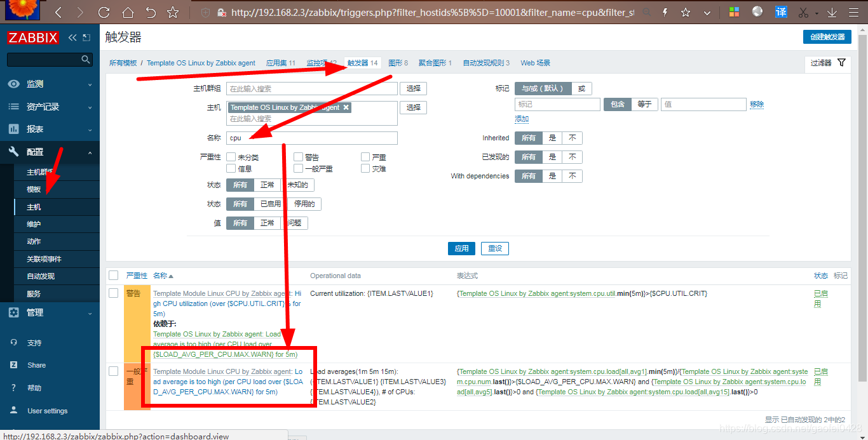Click 创建触发器 button
Screen dimensions: 868x440
[827, 37]
